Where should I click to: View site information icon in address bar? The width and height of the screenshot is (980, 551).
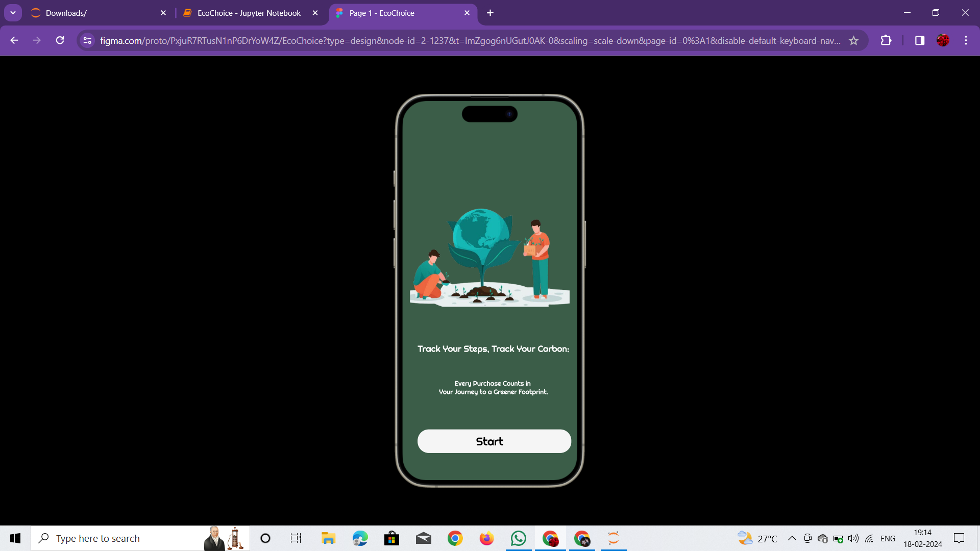click(x=87, y=40)
